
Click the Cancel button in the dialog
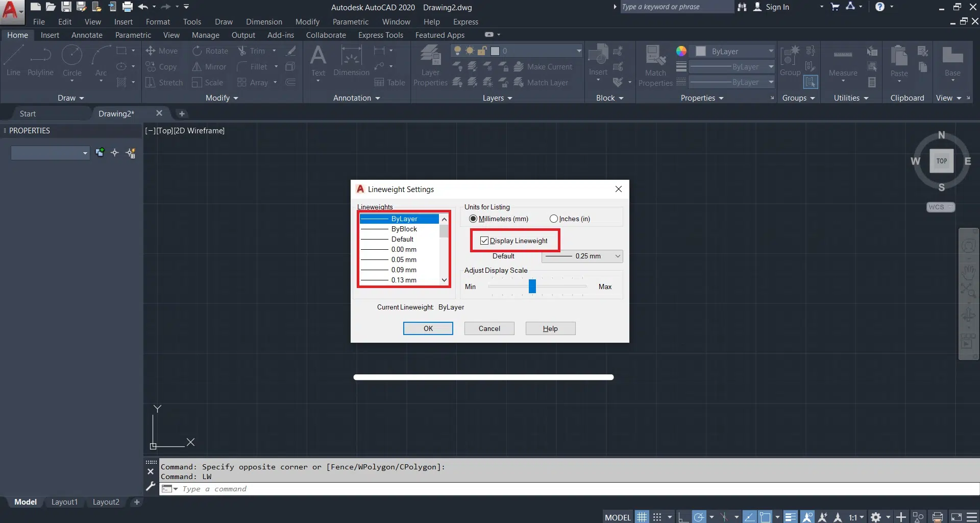pyautogui.click(x=489, y=328)
